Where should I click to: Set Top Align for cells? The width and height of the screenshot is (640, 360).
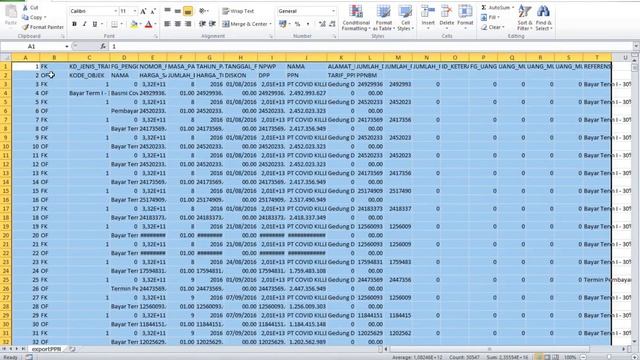point(167,11)
